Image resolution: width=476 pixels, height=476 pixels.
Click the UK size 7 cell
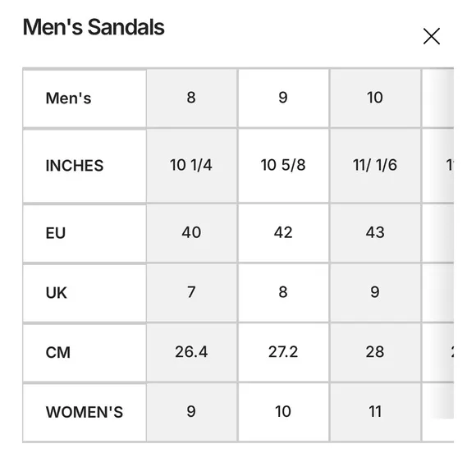point(191,293)
